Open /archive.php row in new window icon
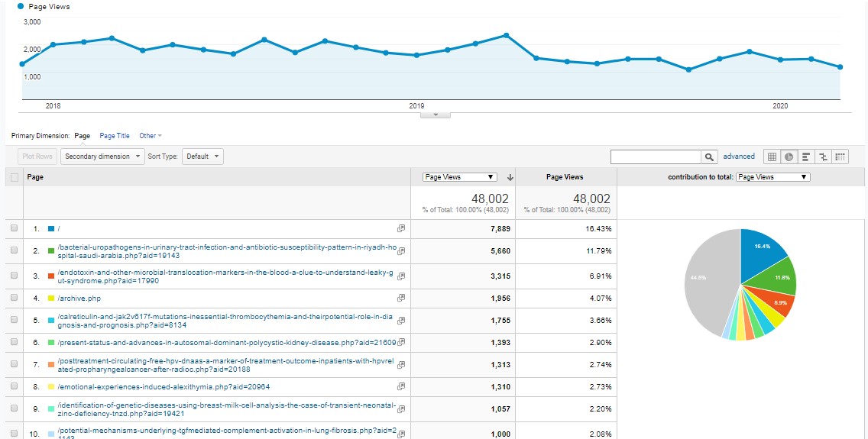868x439 pixels. 401,299
